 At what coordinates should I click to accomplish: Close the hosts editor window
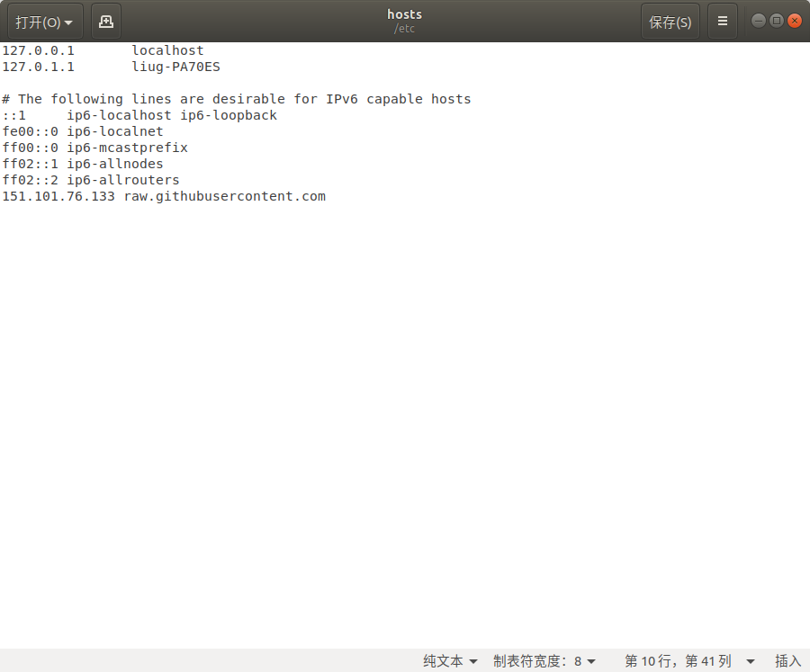click(795, 21)
